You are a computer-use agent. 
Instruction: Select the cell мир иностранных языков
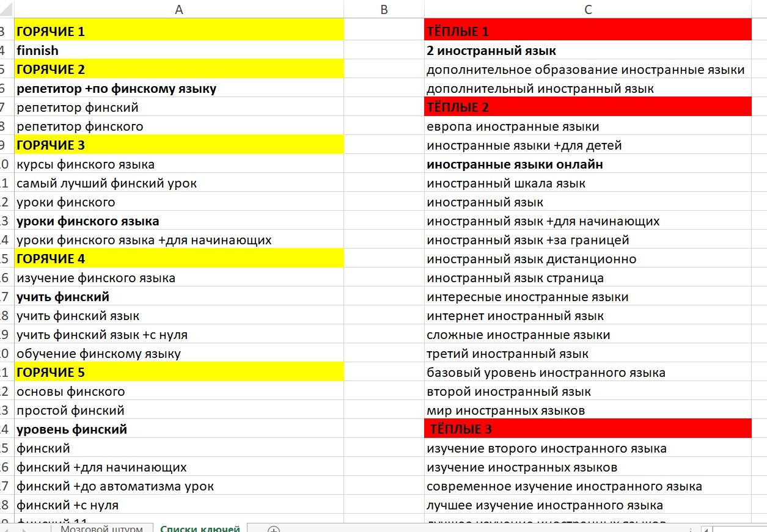pos(588,410)
